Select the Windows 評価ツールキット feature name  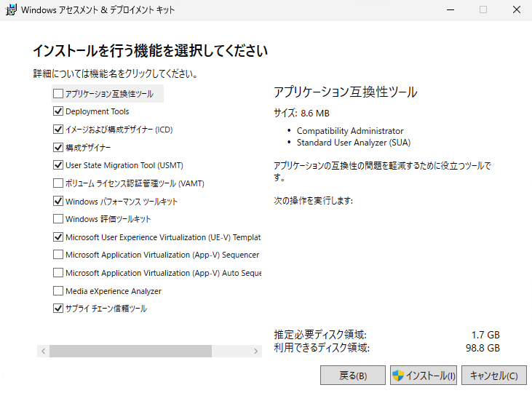click(108, 219)
